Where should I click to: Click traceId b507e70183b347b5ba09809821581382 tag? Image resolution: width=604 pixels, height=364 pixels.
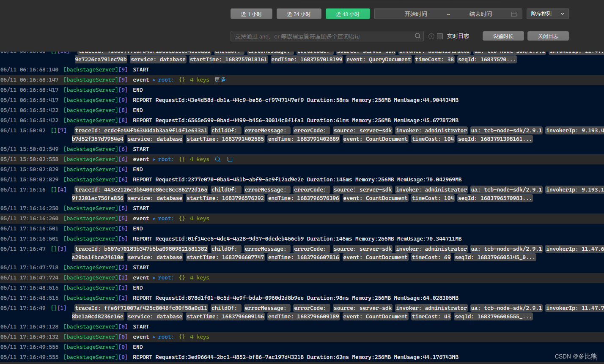coord(141,249)
